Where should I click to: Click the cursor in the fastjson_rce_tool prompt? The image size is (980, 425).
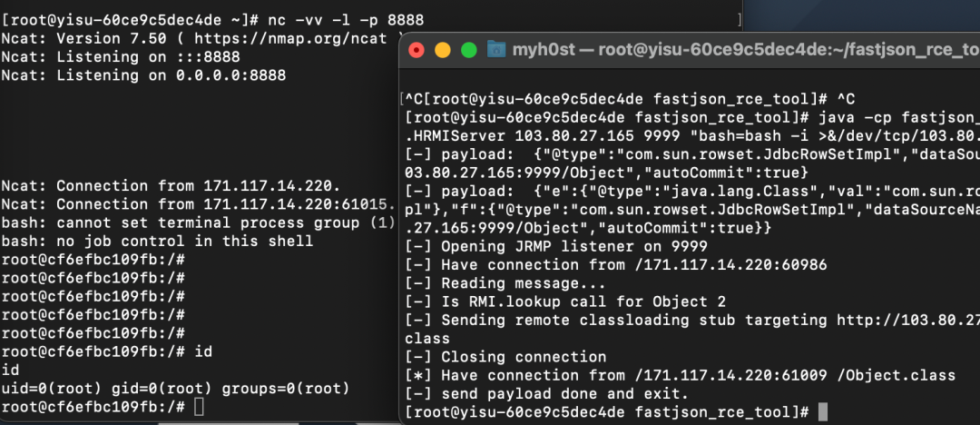(822, 412)
